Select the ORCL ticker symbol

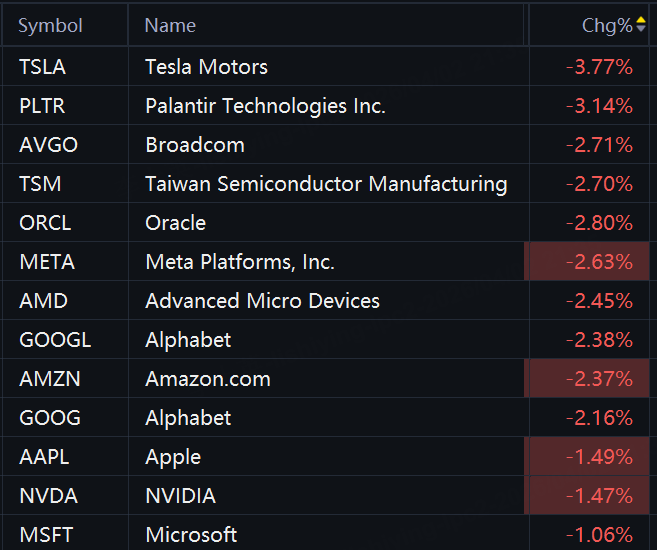click(46, 223)
